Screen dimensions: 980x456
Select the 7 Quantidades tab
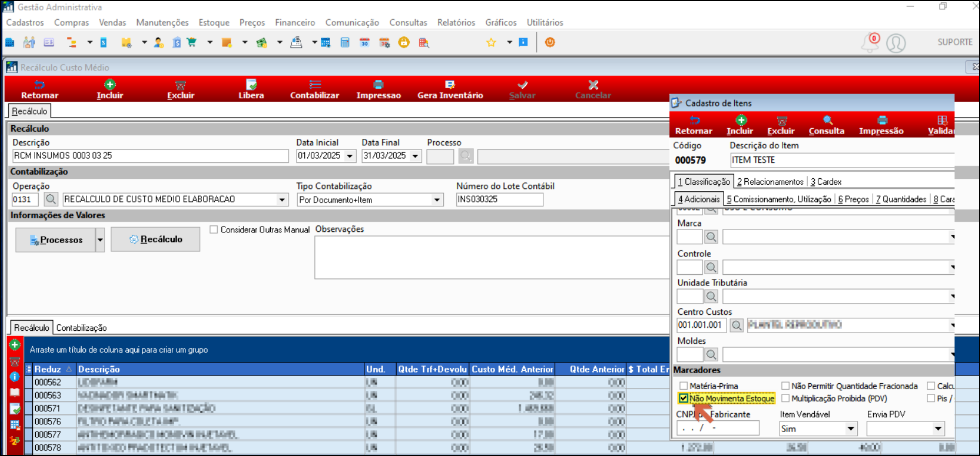(901, 199)
